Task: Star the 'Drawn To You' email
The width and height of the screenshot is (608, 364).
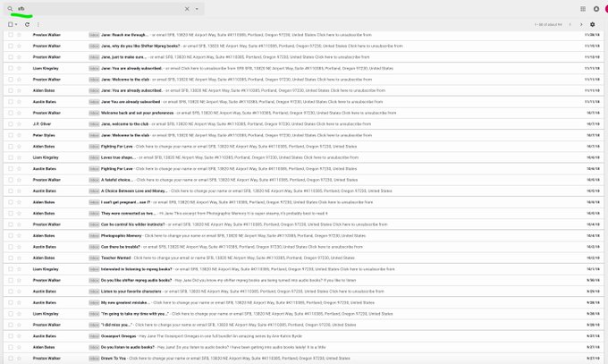Action: coord(19,358)
